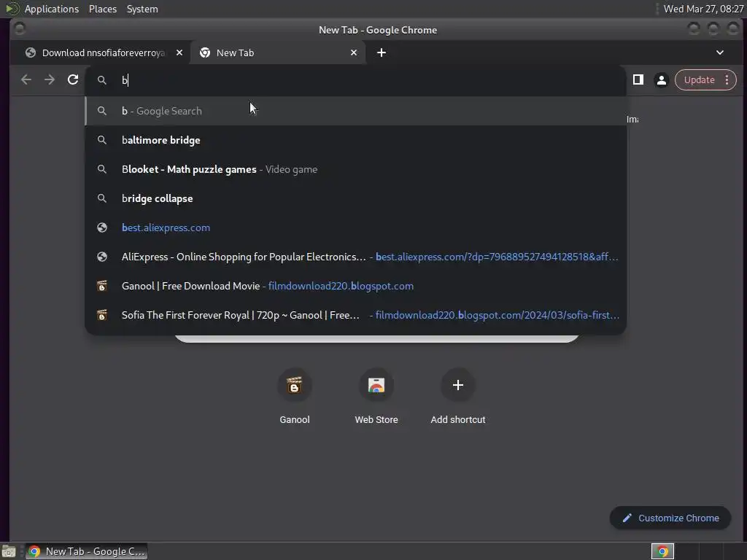747x560 pixels.
Task: Select the New Tab tab
Action: click(x=278, y=52)
